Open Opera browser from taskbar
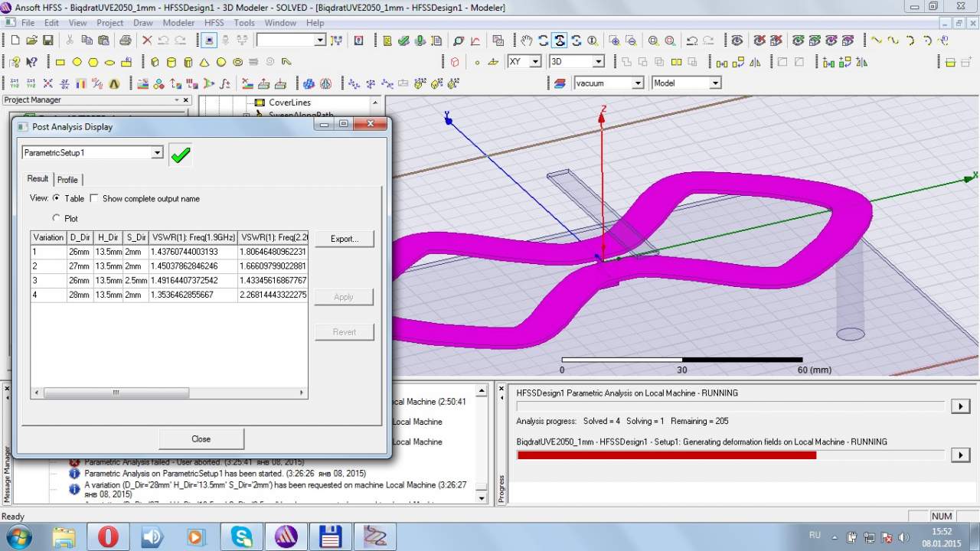Viewport: 980px width, 551px height. click(x=108, y=536)
